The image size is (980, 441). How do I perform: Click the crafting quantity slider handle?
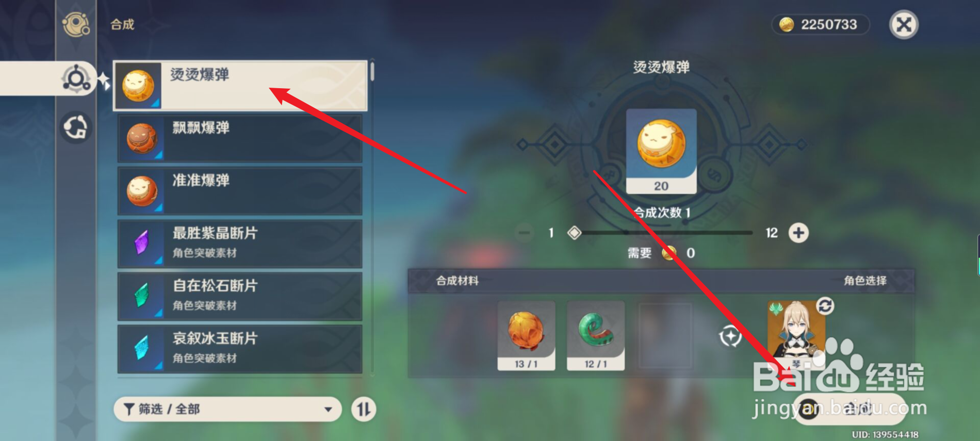coord(574,233)
